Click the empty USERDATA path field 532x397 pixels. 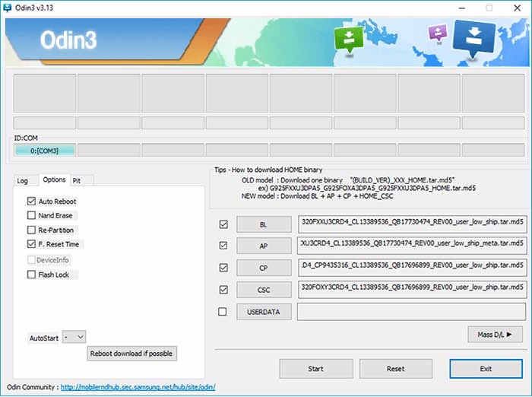pos(412,312)
